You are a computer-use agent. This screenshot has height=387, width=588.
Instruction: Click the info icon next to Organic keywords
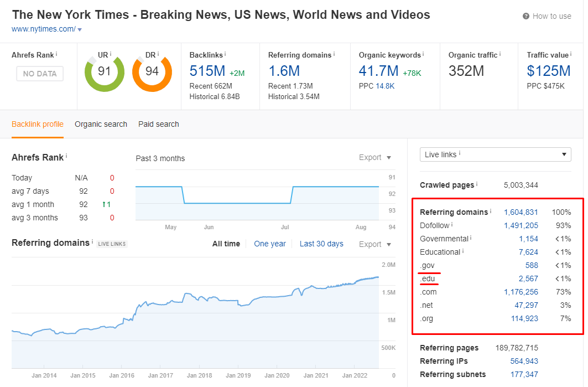point(423,54)
